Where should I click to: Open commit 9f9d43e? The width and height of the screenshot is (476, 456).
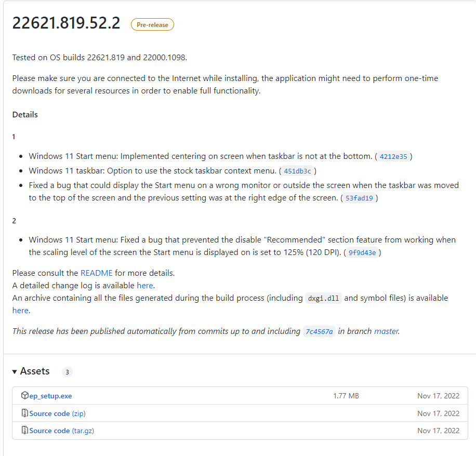point(362,252)
